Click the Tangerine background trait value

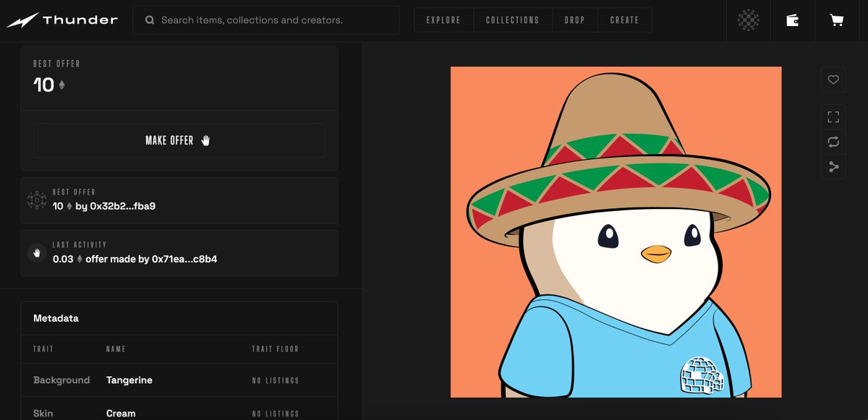(129, 380)
